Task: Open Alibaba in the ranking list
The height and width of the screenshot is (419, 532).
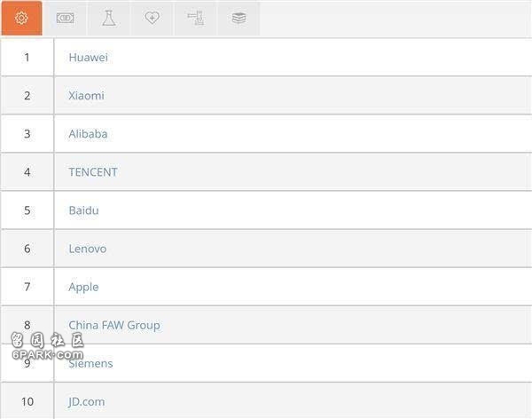Action: [88, 134]
